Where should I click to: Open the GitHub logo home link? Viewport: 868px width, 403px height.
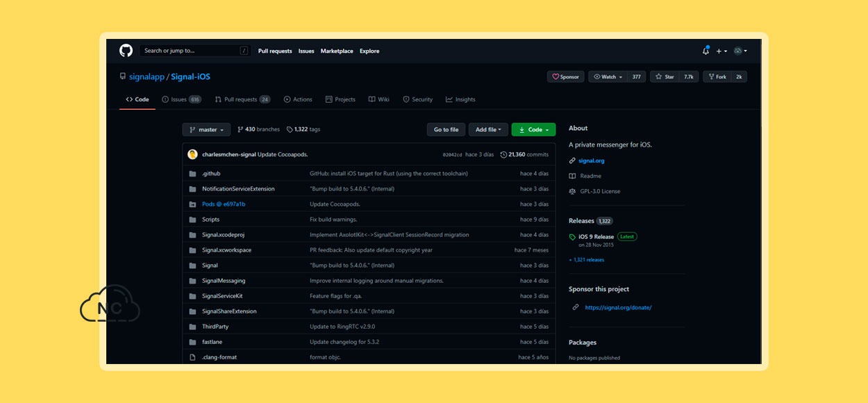click(x=126, y=51)
